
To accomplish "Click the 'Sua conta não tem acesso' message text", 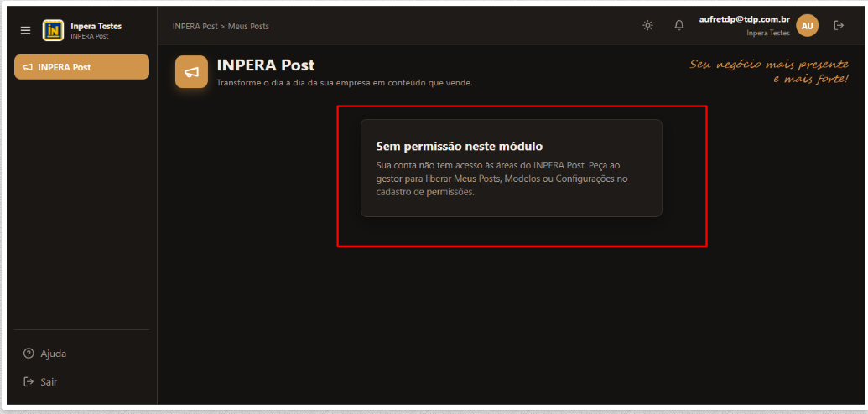I will (502, 179).
